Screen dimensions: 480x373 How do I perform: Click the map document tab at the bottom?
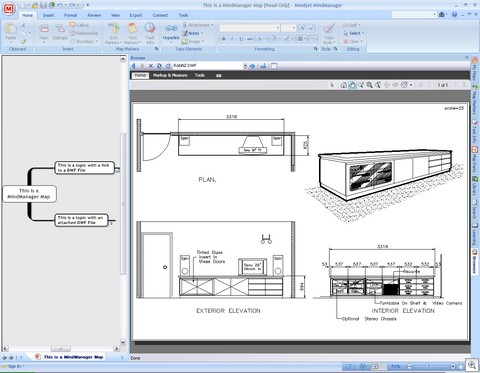pos(69,357)
